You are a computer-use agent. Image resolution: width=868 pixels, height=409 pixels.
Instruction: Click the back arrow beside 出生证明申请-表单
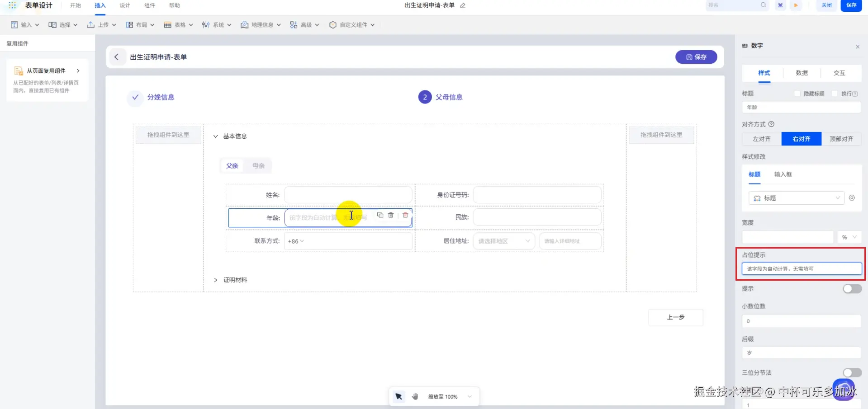pos(117,57)
